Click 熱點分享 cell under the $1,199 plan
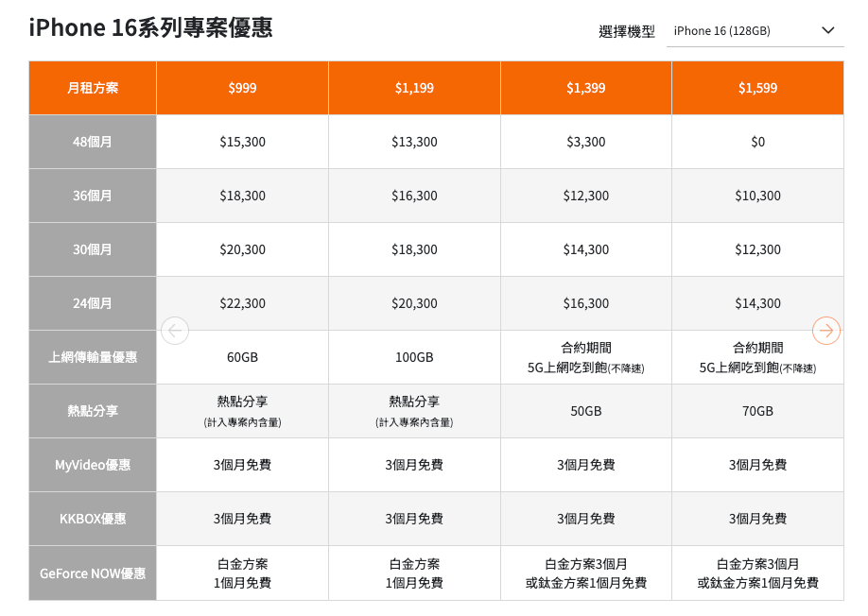 414,411
